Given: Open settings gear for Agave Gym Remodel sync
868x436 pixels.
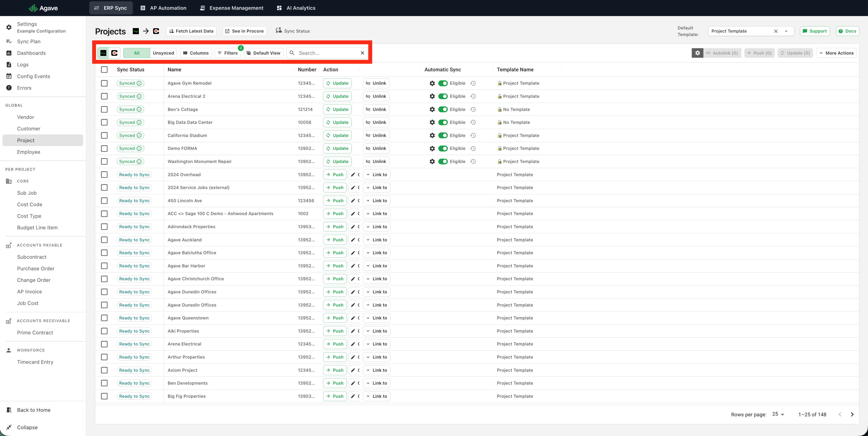Looking at the screenshot, I should pyautogui.click(x=432, y=83).
